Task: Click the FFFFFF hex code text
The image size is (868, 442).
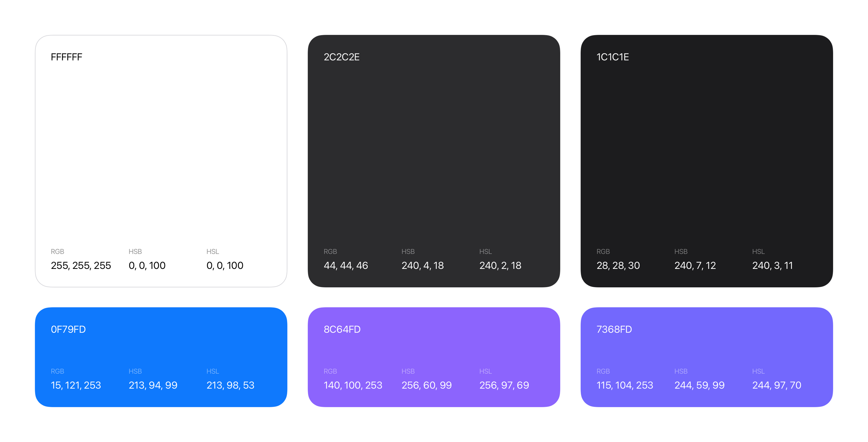Action: pos(66,57)
